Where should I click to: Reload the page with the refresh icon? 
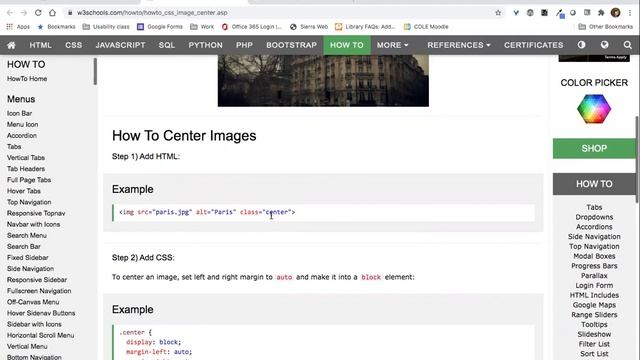click(38, 13)
